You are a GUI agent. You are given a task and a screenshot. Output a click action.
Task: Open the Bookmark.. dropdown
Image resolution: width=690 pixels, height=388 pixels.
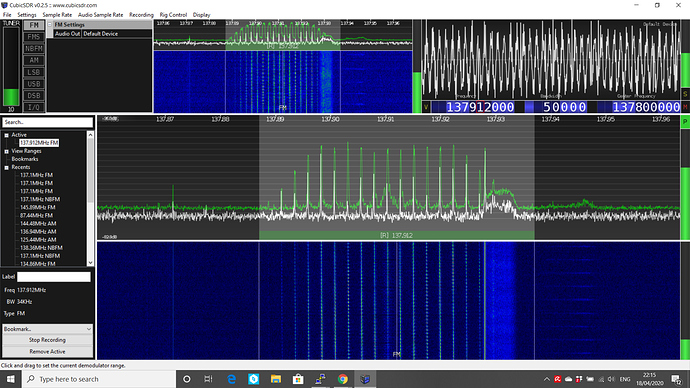tap(48, 329)
